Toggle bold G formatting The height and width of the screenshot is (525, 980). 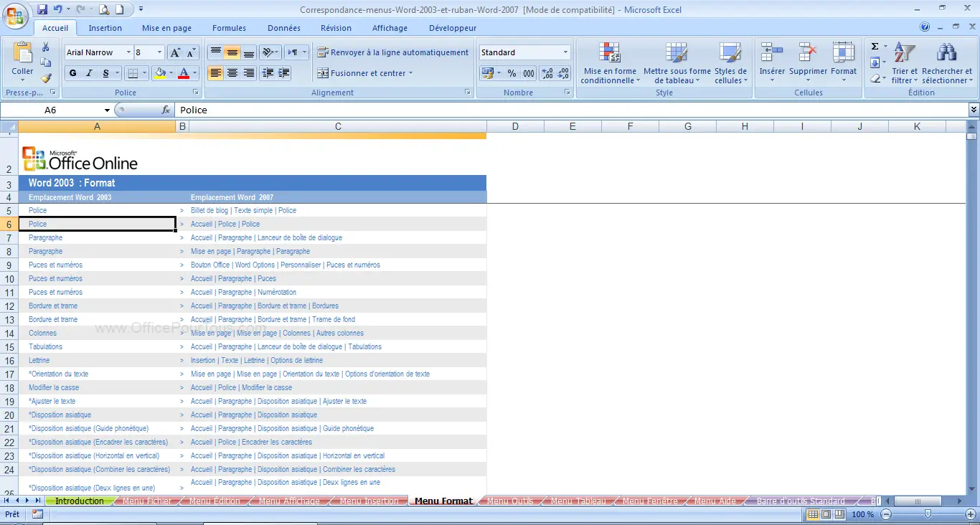tap(72, 73)
